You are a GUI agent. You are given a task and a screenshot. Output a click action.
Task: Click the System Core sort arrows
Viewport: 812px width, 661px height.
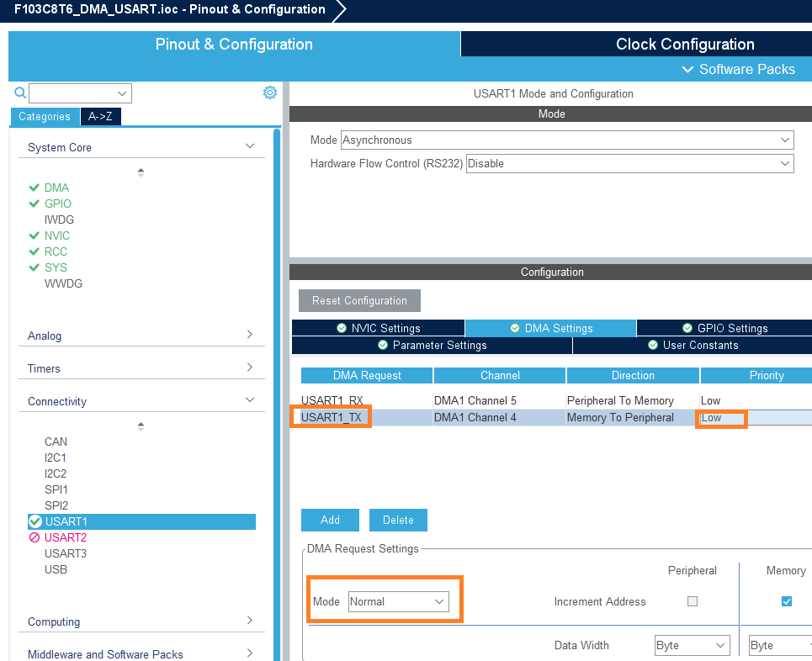(x=141, y=172)
